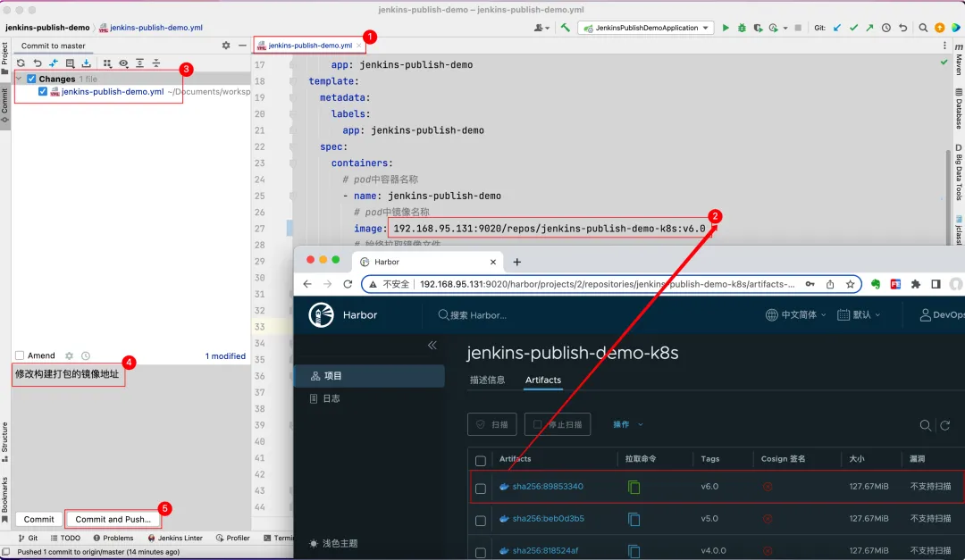Shelve changes using the download-style icon
The width and height of the screenshot is (965, 560).
(86, 63)
